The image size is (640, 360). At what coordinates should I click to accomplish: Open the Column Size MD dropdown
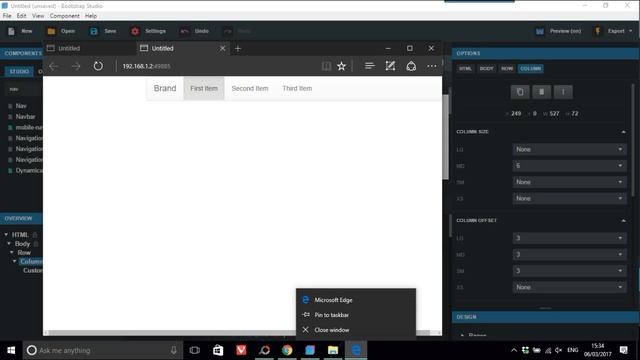(x=569, y=166)
